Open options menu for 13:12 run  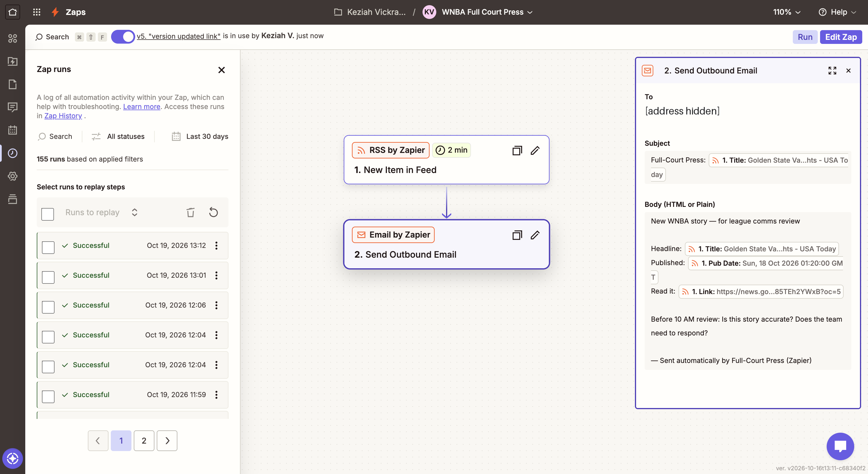[x=216, y=246]
